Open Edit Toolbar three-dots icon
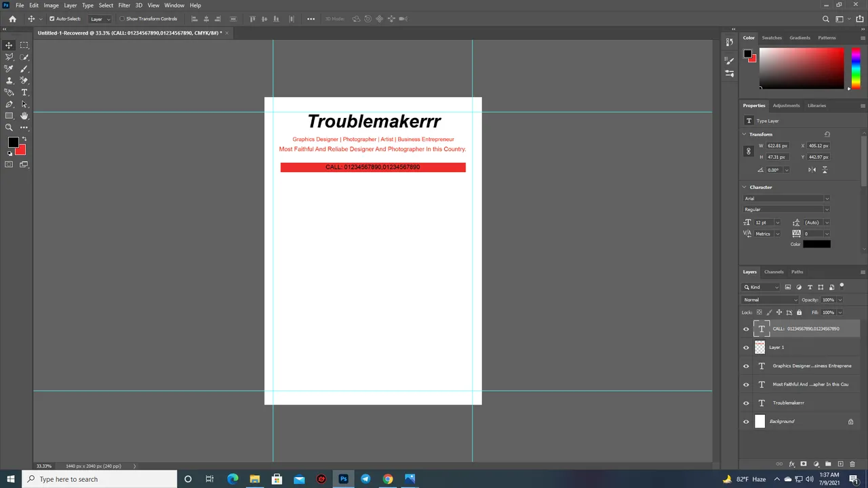The width and height of the screenshot is (868, 488). coord(24,127)
